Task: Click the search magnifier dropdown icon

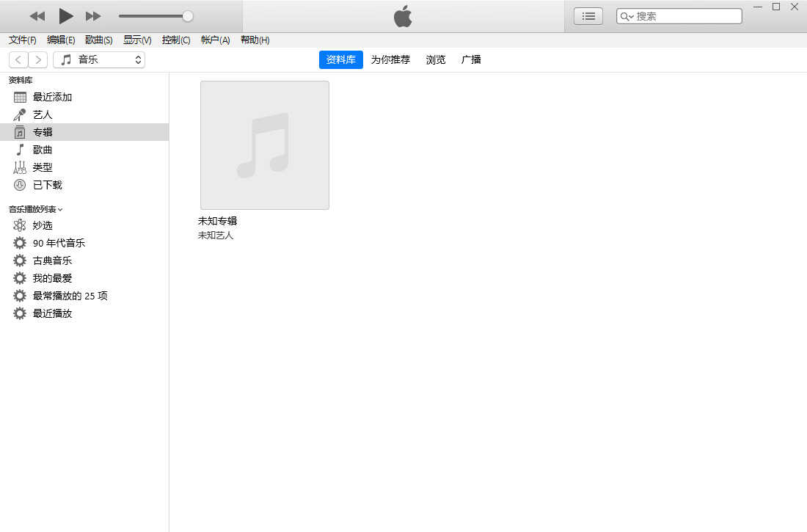Action: pos(627,16)
